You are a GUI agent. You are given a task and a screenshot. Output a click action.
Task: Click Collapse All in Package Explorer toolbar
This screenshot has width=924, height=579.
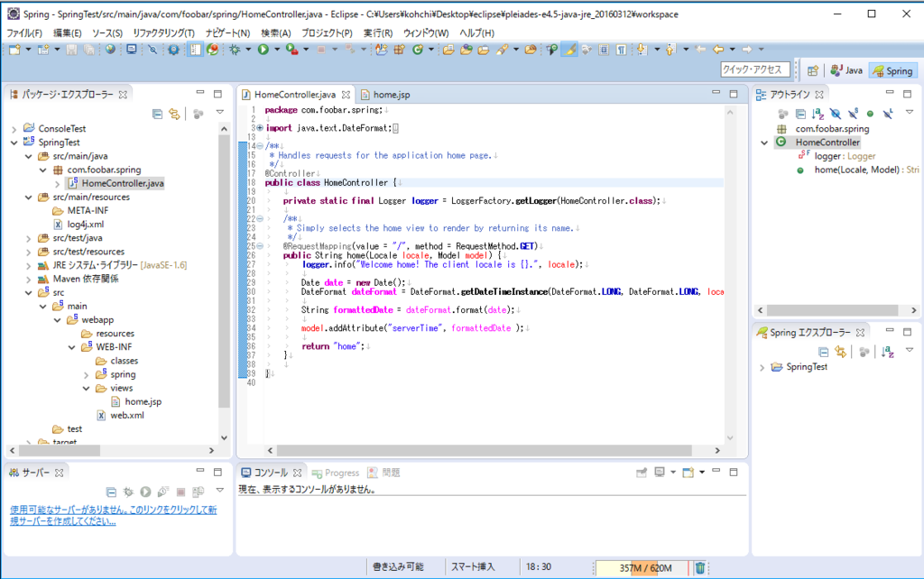[157, 114]
